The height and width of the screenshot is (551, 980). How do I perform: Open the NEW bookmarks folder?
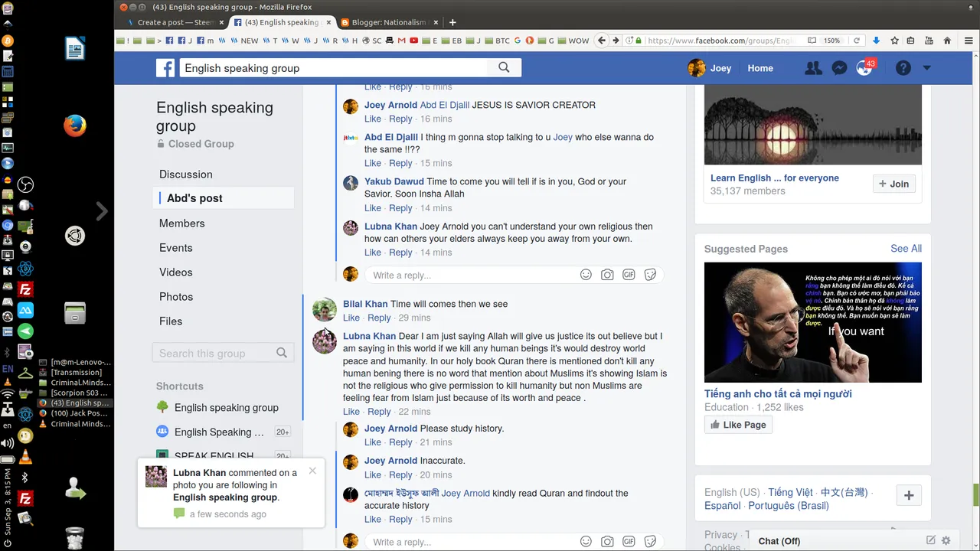coord(245,41)
